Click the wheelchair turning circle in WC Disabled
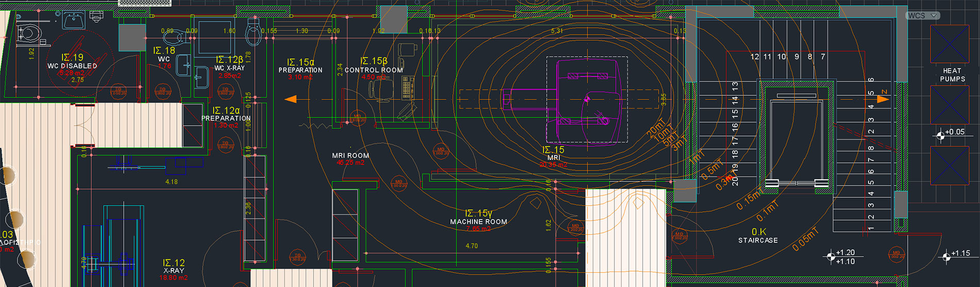Image resolution: width=980 pixels, height=287 pixels. tap(79, 64)
